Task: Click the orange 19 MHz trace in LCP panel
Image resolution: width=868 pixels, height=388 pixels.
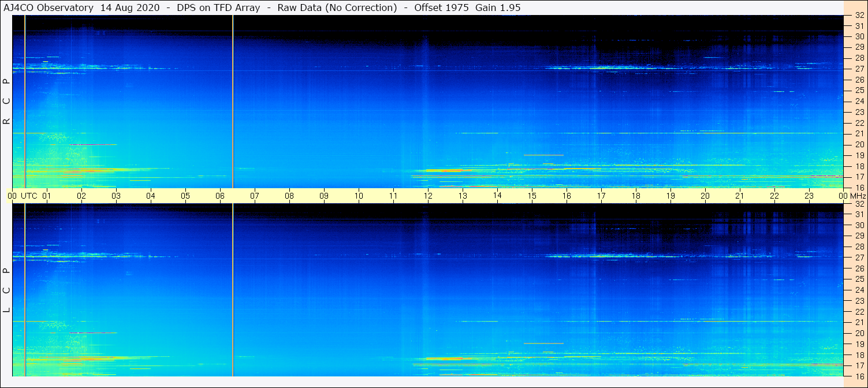Action: click(543, 343)
